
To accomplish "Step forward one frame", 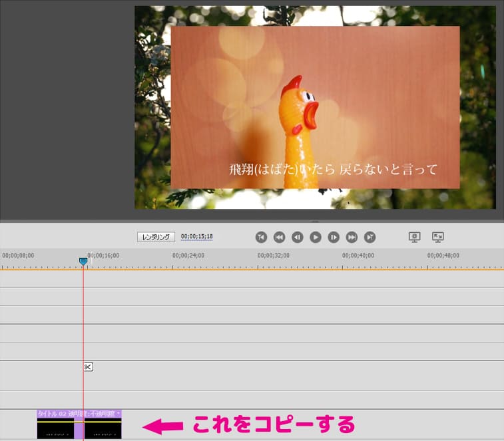I will [x=334, y=237].
